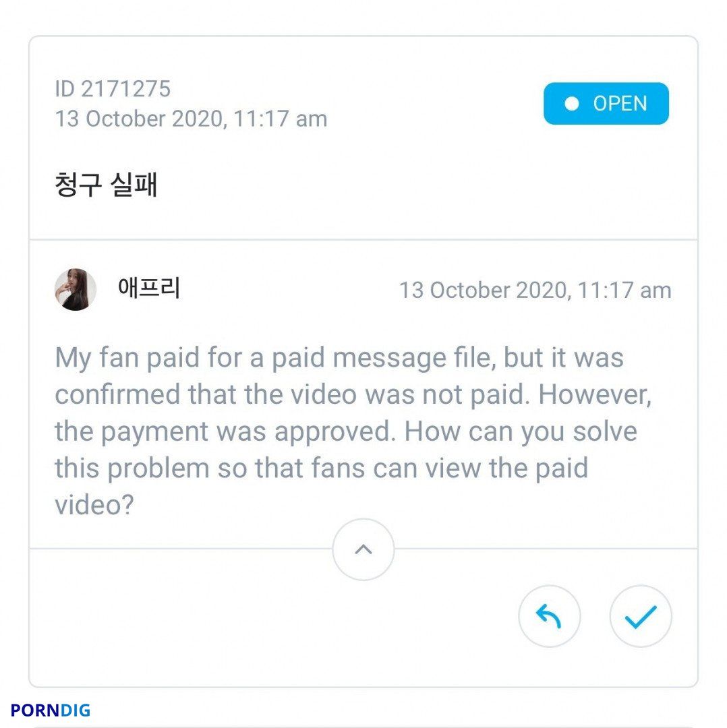Click the blue OPEN status badge

pyautogui.click(x=606, y=104)
